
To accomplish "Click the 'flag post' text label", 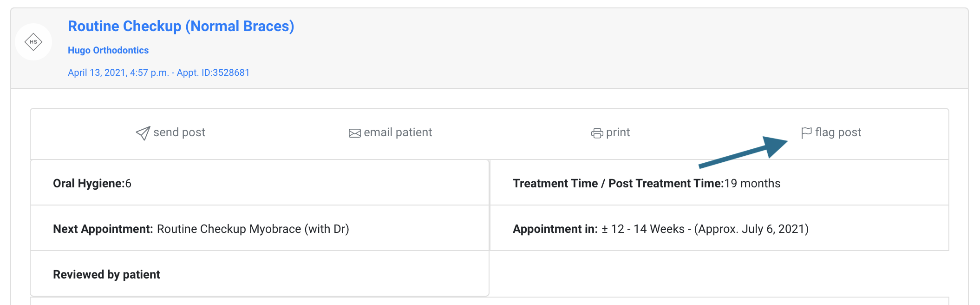I will tap(838, 133).
